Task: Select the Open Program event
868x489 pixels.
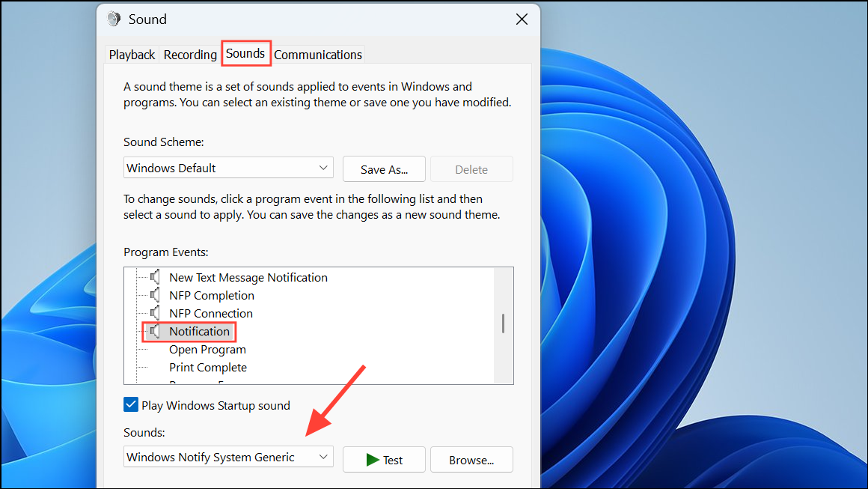Action: point(207,350)
